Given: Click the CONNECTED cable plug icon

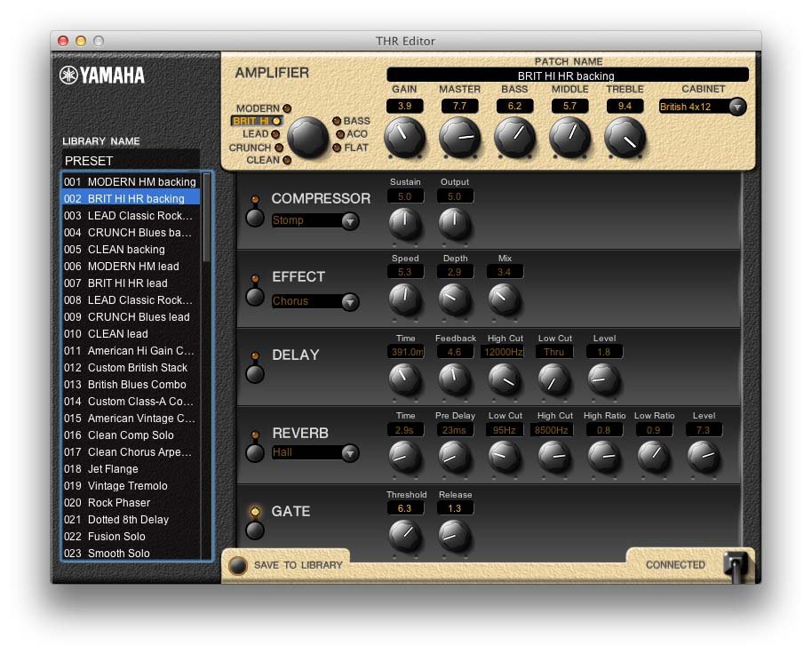Looking at the screenshot, I should point(736,567).
